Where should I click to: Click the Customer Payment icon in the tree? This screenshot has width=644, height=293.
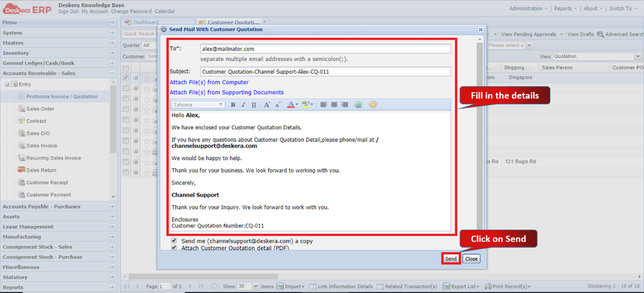coord(22,195)
